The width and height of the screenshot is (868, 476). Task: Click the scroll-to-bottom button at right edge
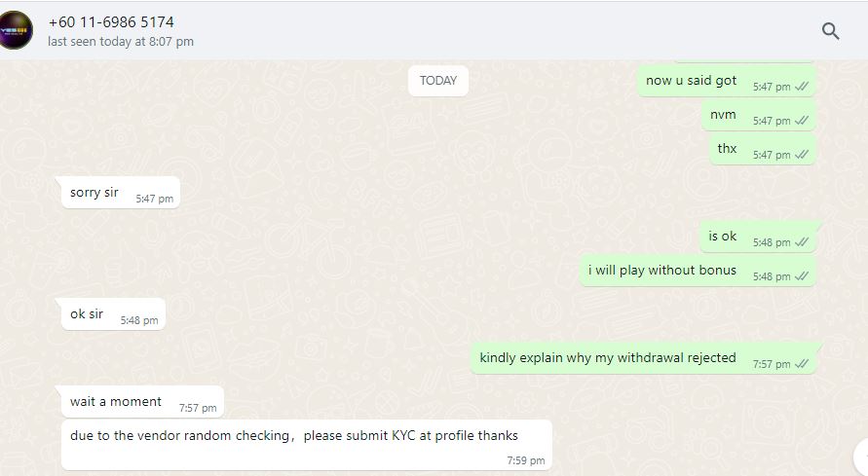pos(861,457)
